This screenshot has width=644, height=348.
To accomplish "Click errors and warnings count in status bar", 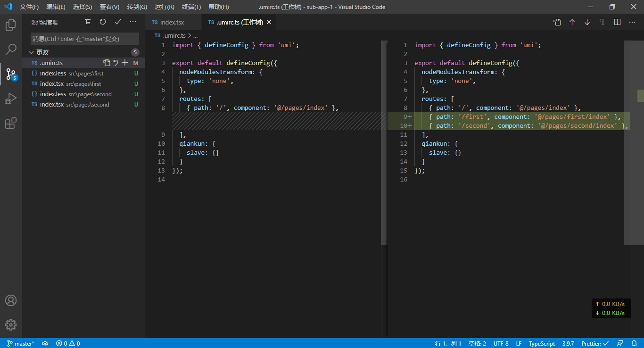I will (68, 343).
